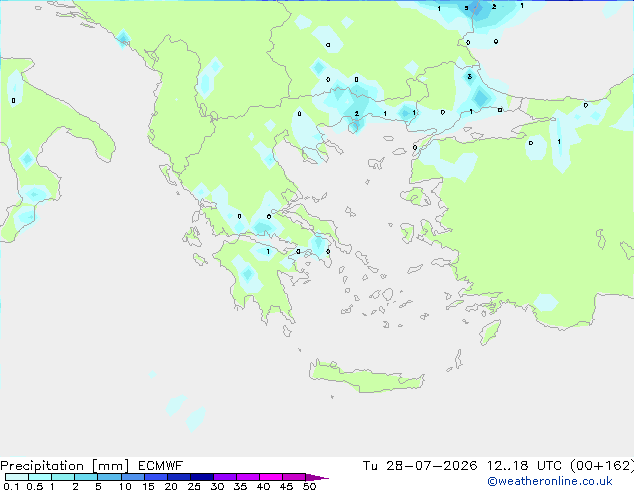Click the '0.1' legend scale label
This screenshot has height=490, width=634.
(x=11, y=486)
